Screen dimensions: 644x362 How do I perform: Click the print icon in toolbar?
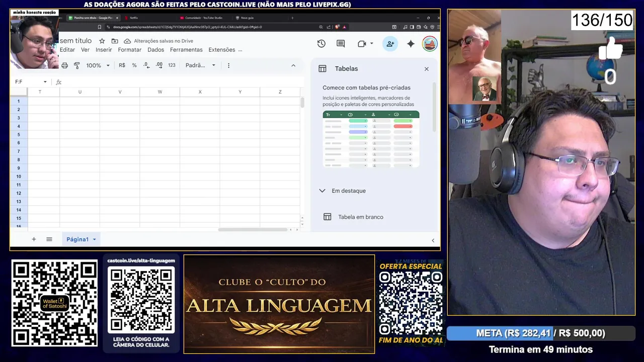coord(64,65)
